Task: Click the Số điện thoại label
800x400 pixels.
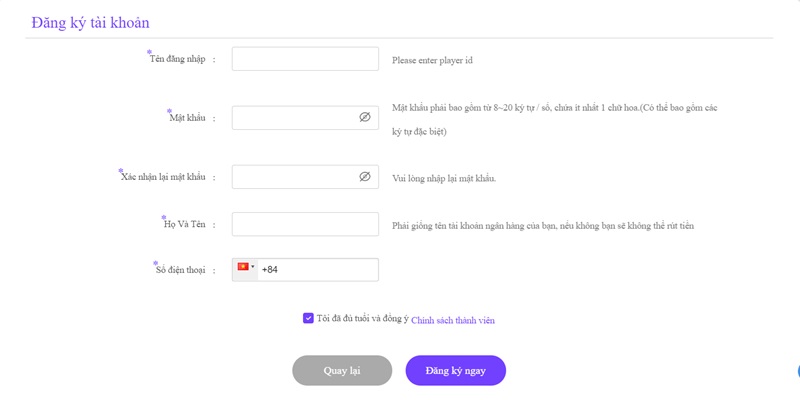Action: [180, 270]
